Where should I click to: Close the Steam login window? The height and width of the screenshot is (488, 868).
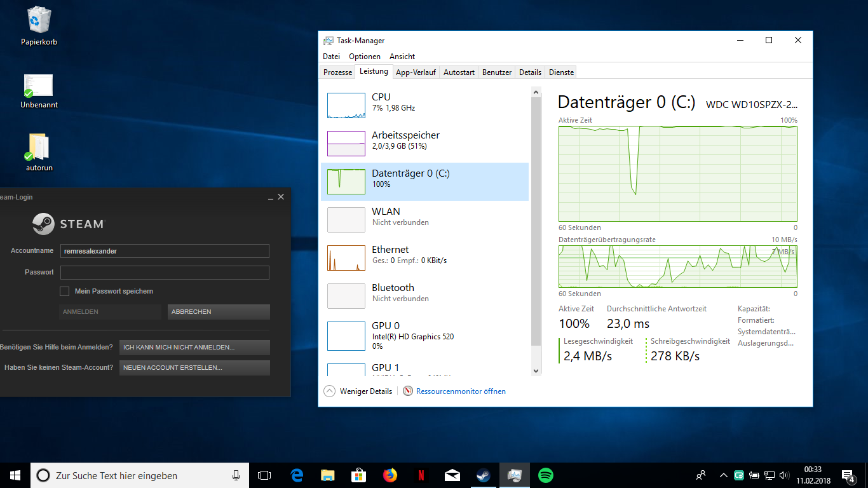tap(281, 197)
